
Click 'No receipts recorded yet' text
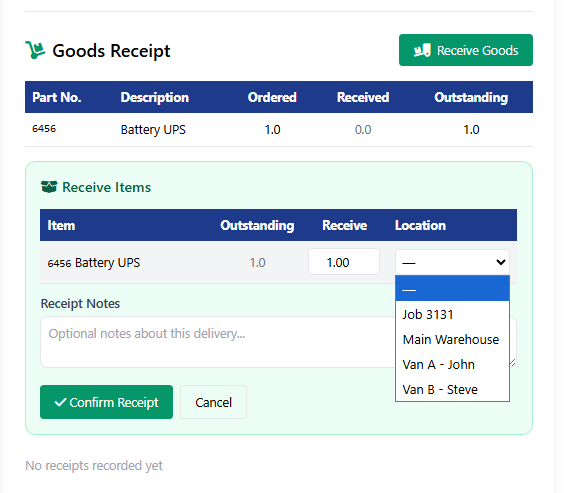coord(94,465)
